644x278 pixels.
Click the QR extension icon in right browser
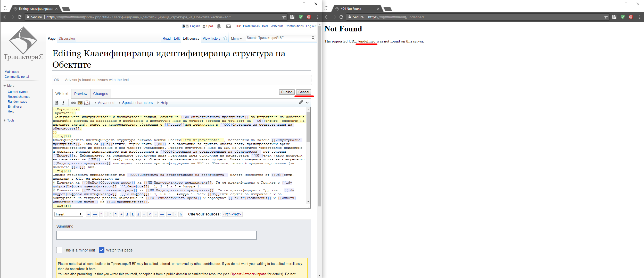tap(614, 17)
